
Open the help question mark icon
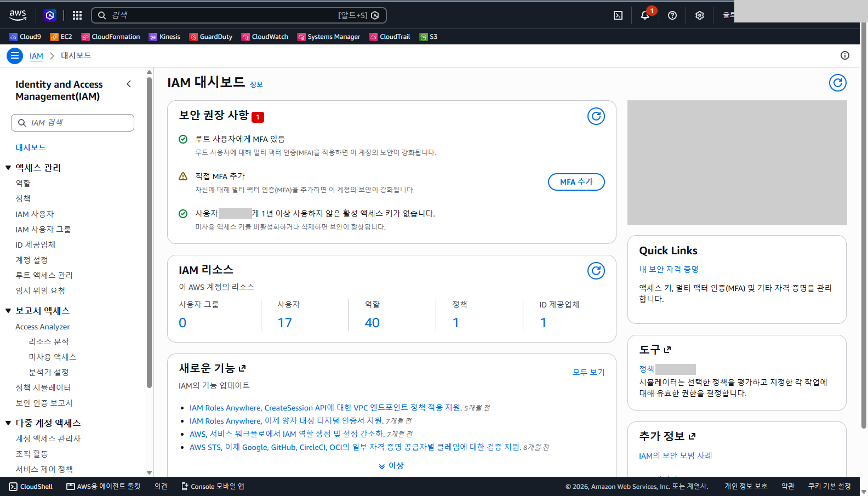tap(672, 15)
